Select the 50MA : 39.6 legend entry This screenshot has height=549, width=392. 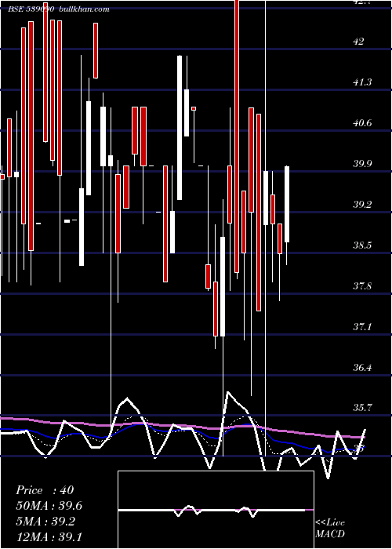49,506
